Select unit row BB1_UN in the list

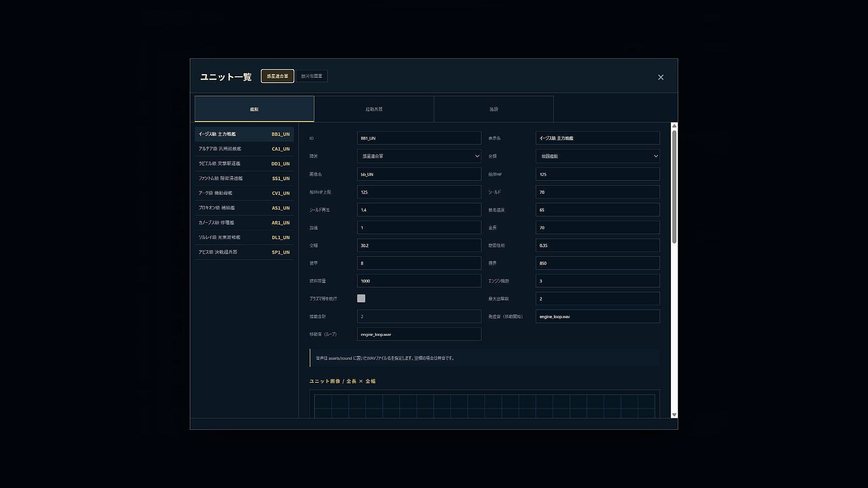point(244,134)
